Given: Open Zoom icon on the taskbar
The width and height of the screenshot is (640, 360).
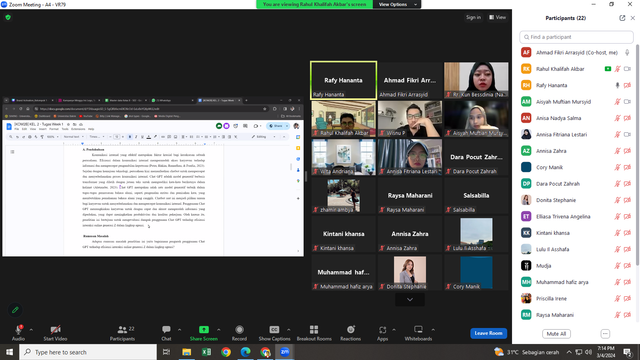Looking at the screenshot, I should [284, 352].
